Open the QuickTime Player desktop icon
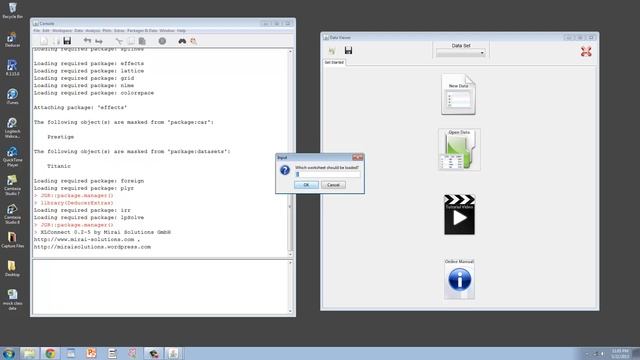This screenshot has width=640, height=360. (12, 157)
